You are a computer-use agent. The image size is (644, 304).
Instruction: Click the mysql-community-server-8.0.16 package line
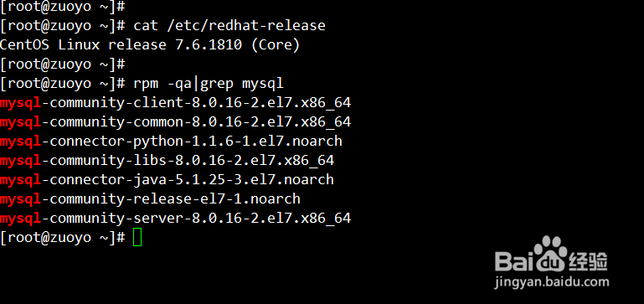(175, 219)
